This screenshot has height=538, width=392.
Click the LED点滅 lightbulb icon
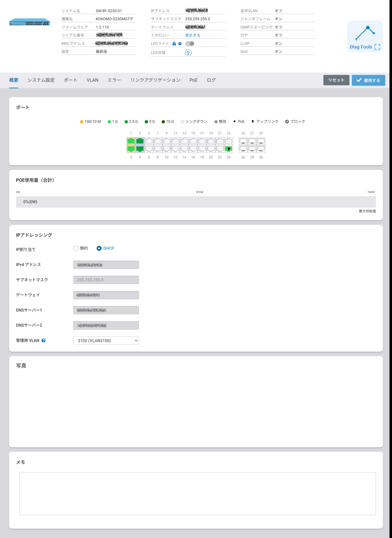pyautogui.click(x=188, y=53)
